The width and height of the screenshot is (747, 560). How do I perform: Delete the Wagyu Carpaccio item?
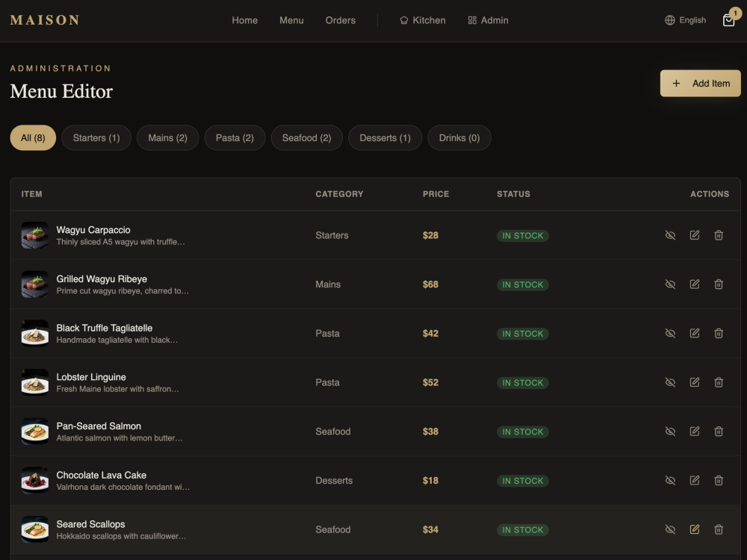[x=719, y=235]
